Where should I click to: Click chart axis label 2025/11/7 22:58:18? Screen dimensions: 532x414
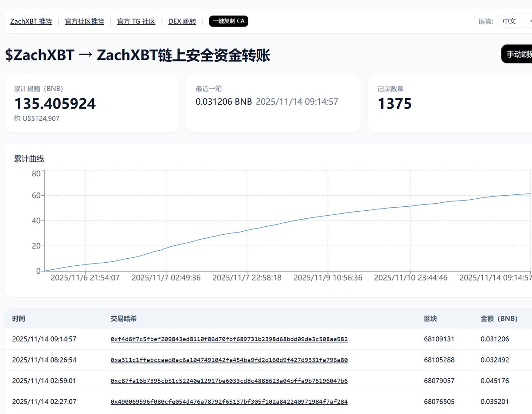[x=247, y=278]
